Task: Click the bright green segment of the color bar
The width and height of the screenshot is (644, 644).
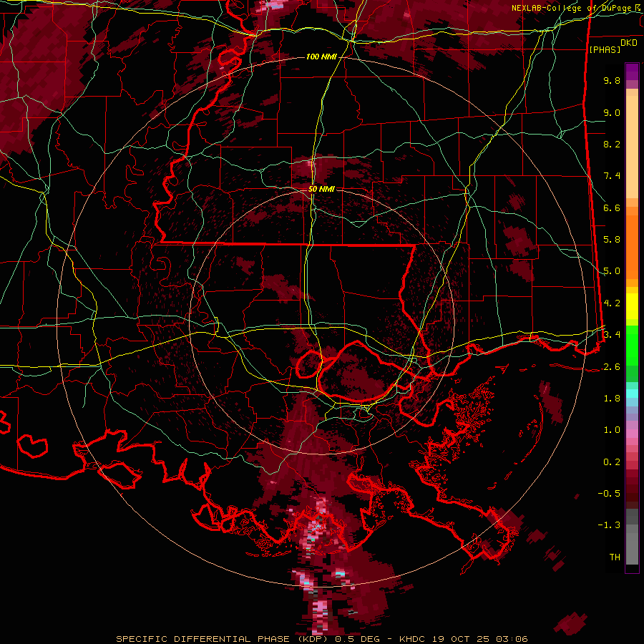Action: click(632, 345)
